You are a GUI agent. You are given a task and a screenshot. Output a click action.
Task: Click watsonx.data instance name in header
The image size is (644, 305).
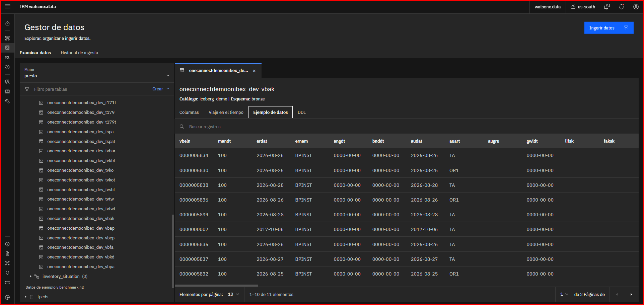coord(548,7)
